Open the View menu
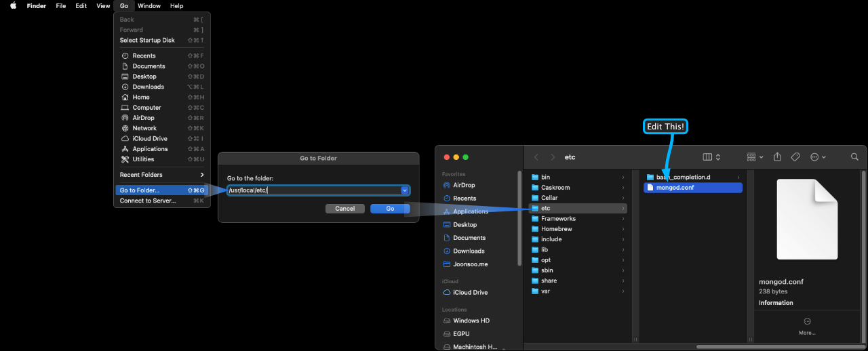Screen dimensions: 868x351 103,5
